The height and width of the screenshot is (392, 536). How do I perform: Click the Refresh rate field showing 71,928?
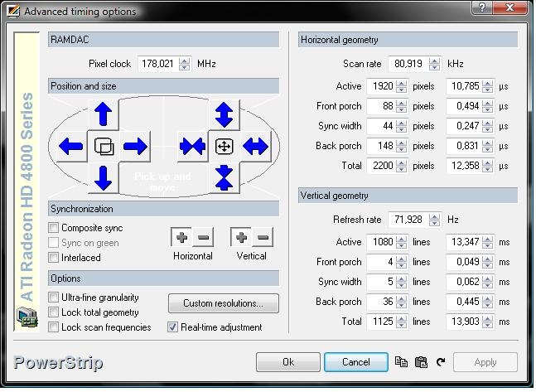tap(409, 220)
